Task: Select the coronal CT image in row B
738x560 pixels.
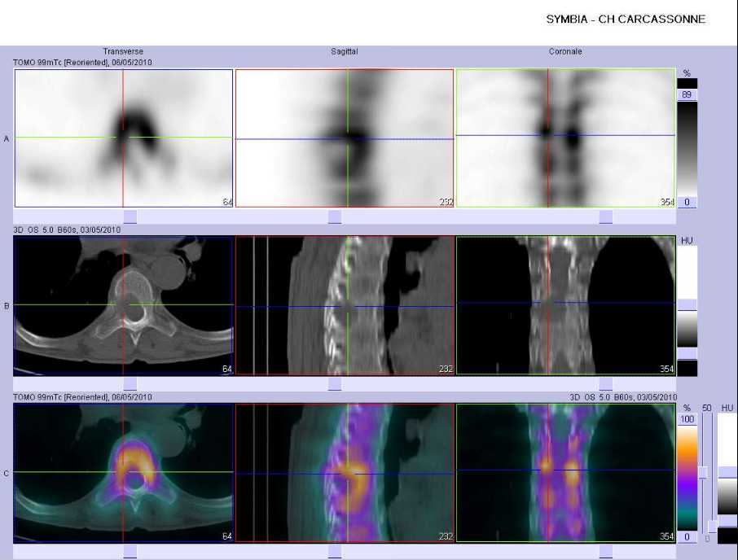Action: coord(566,305)
